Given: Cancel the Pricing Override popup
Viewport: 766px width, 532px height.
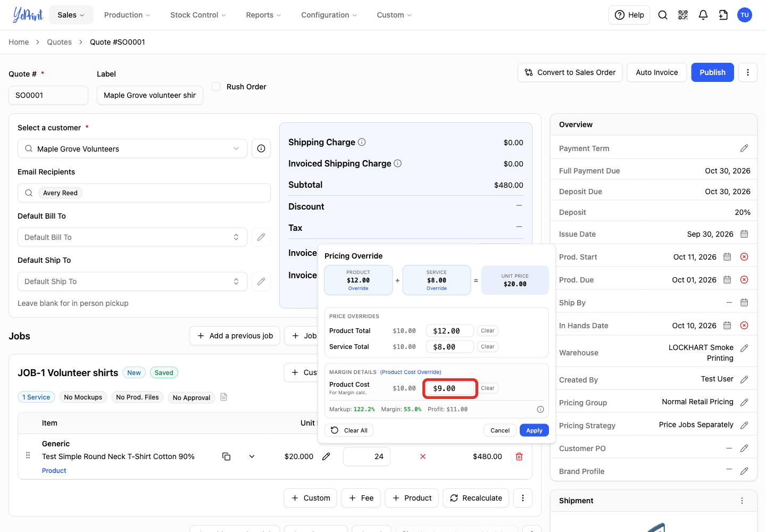Looking at the screenshot, I should [x=500, y=430].
